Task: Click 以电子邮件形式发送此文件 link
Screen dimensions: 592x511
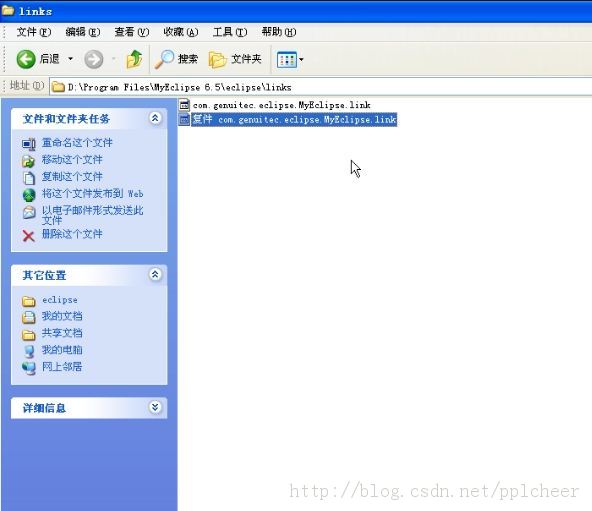Action: click(92, 215)
